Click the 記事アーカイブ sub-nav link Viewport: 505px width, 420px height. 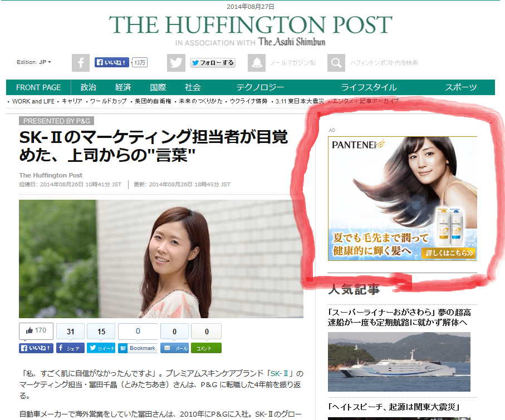click(379, 101)
